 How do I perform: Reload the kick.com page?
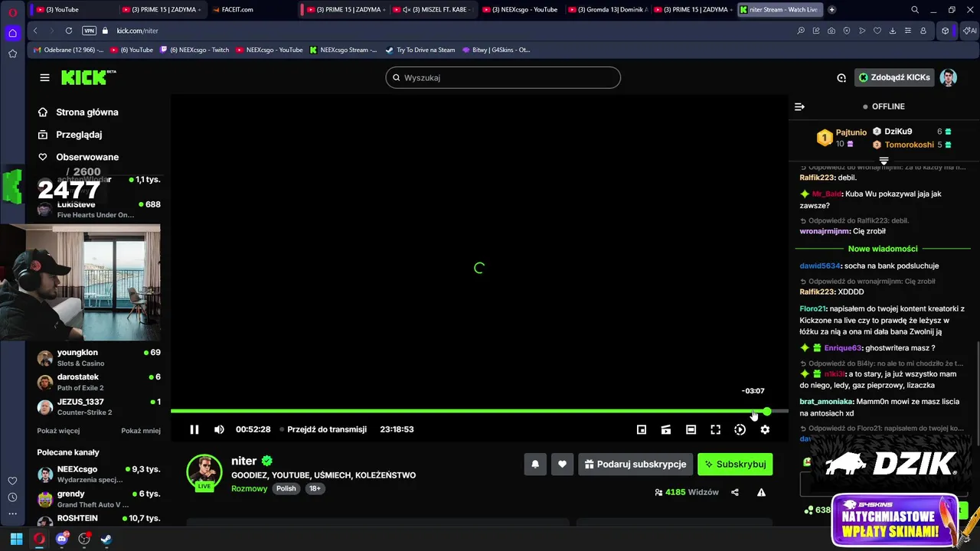coord(69,31)
